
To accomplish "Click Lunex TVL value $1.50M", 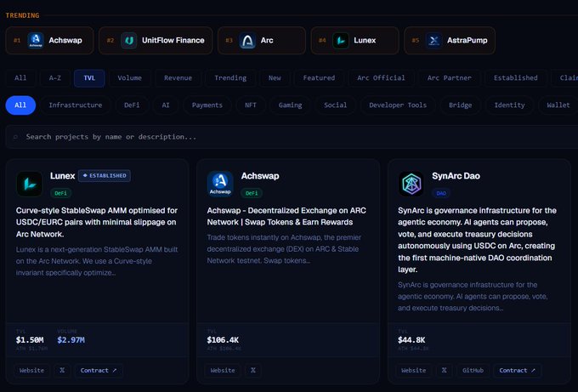I will pos(30,340).
